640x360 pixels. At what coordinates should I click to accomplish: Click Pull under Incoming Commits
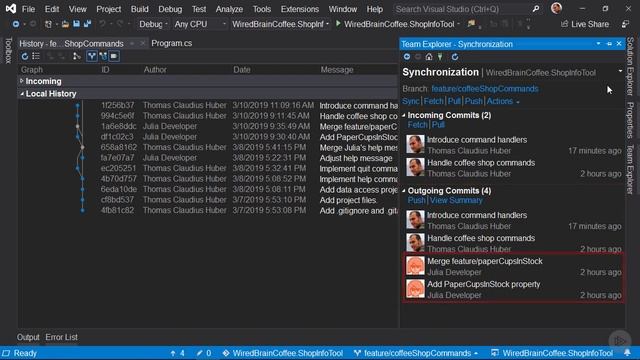pos(438,125)
